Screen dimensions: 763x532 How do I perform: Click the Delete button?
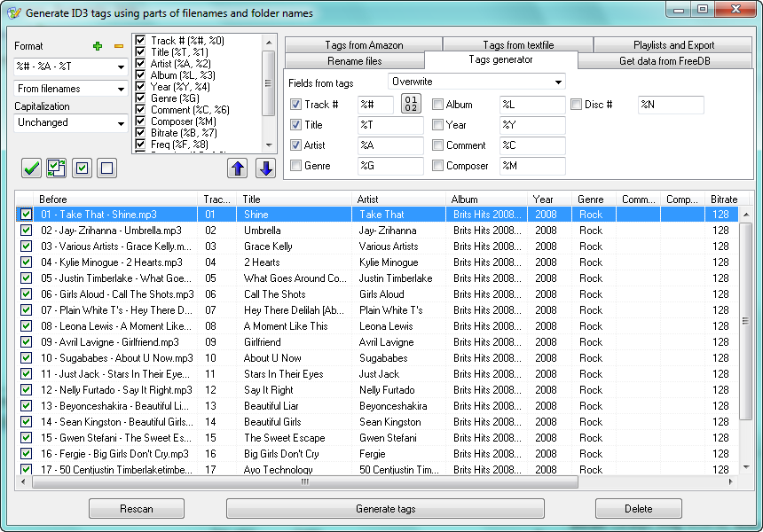[x=639, y=509]
